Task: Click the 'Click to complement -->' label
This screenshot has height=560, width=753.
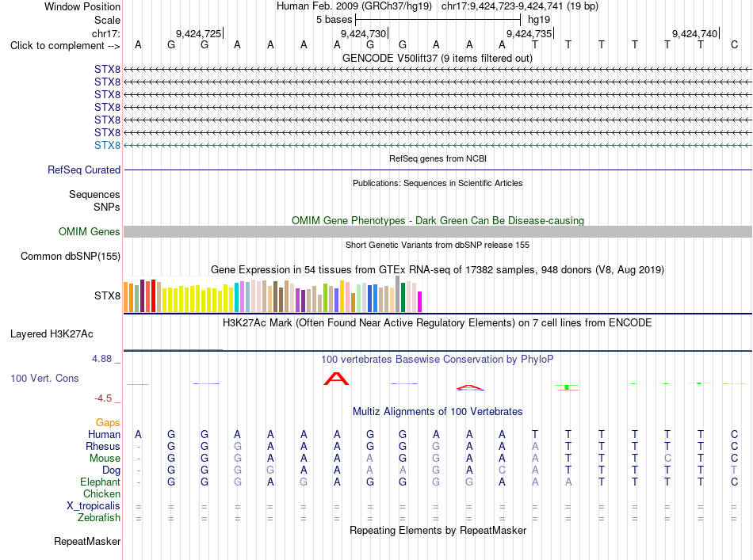Action: click(65, 46)
